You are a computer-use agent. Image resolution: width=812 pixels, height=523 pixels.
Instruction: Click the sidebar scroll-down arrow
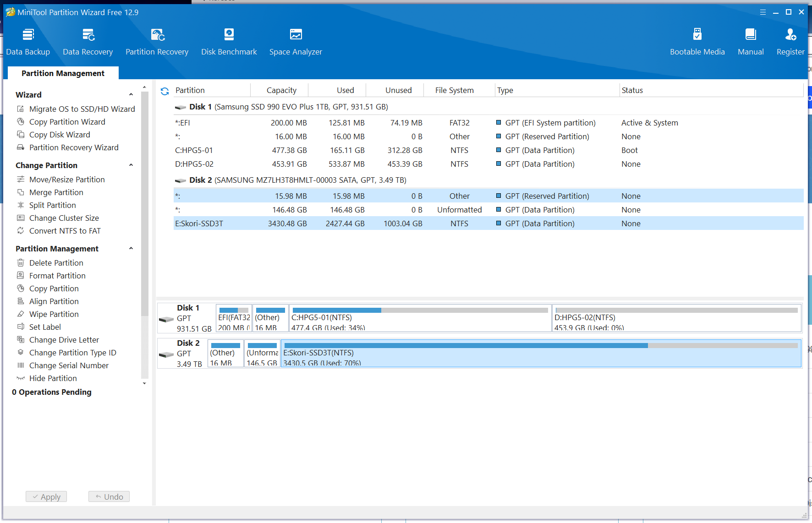click(144, 384)
